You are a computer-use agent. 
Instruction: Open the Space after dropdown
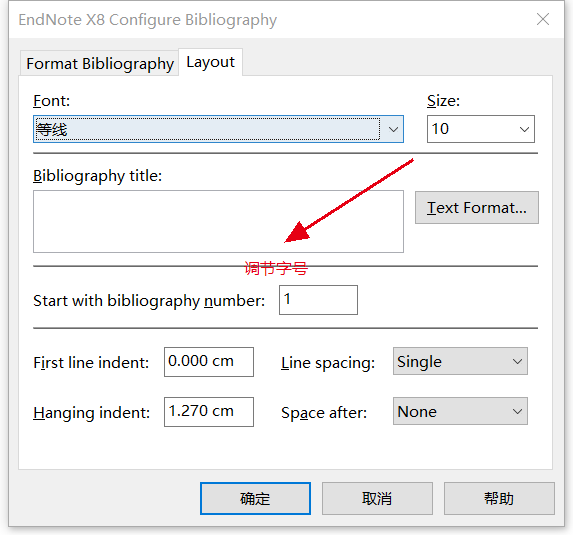coord(460,411)
